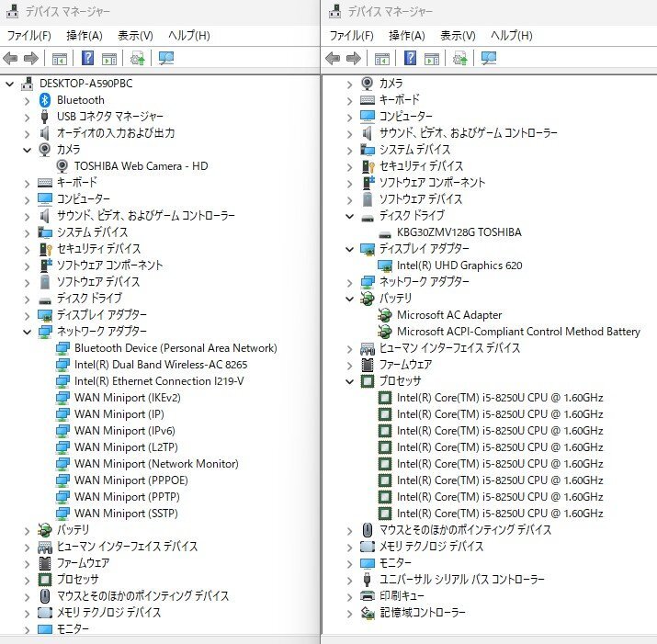This screenshot has width=657, height=644.
Task: Click Scan for hardware changes icon, left window
Action: (166, 58)
